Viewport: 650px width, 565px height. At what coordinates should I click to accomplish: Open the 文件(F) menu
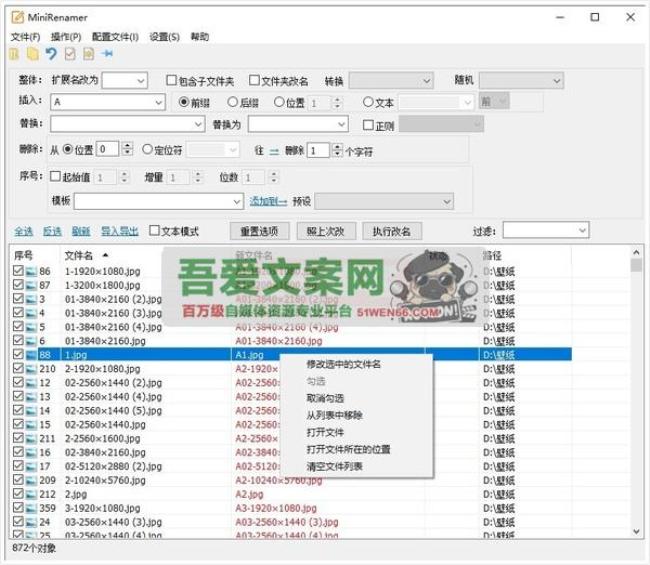click(x=25, y=37)
